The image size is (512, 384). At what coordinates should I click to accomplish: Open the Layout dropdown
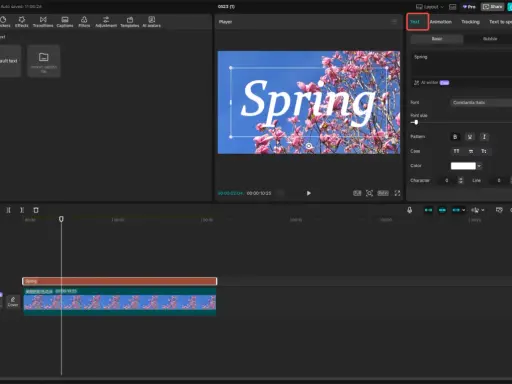pyautogui.click(x=430, y=7)
